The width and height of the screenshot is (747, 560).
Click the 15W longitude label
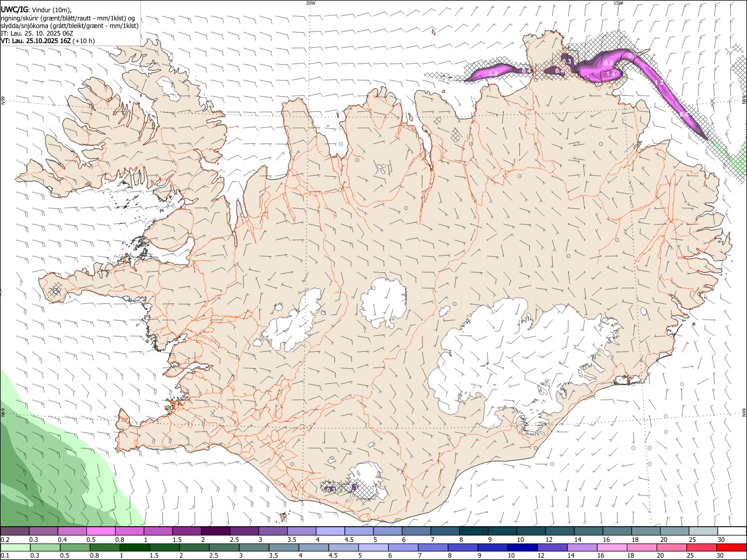point(618,3)
